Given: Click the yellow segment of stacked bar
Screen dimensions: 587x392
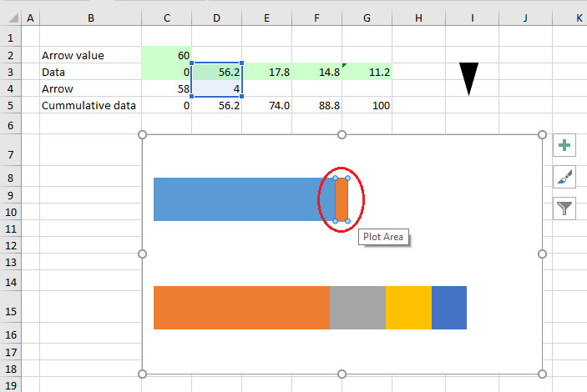Looking at the screenshot, I should pyautogui.click(x=408, y=307).
